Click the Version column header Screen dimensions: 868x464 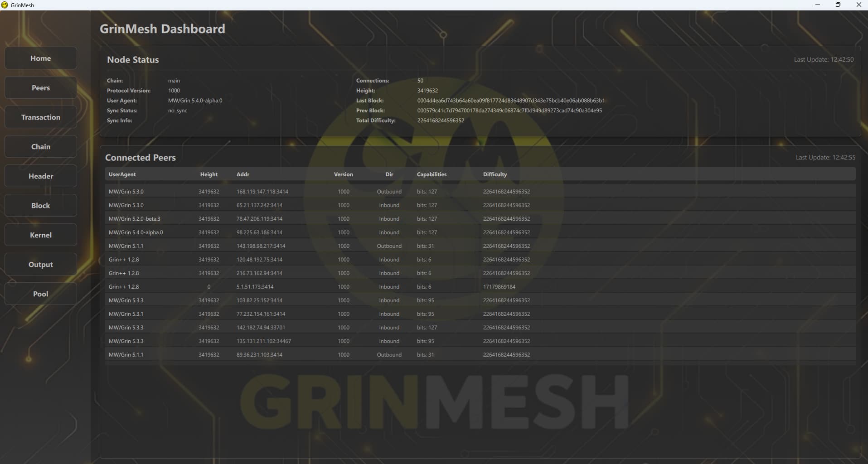pos(344,174)
